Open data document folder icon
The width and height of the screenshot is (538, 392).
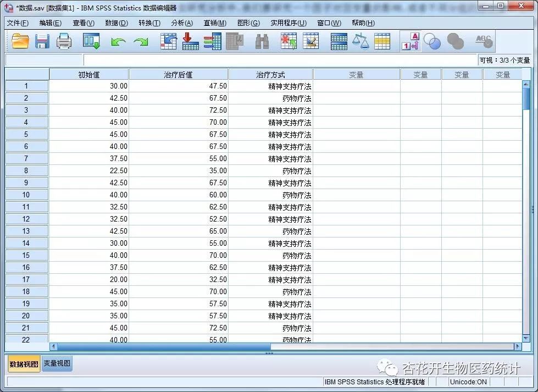click(x=20, y=41)
